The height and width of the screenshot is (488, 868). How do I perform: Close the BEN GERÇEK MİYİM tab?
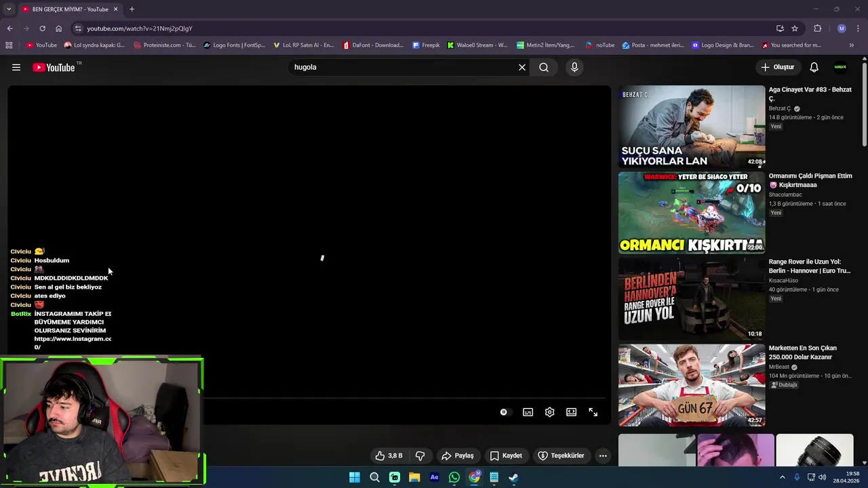pos(115,9)
